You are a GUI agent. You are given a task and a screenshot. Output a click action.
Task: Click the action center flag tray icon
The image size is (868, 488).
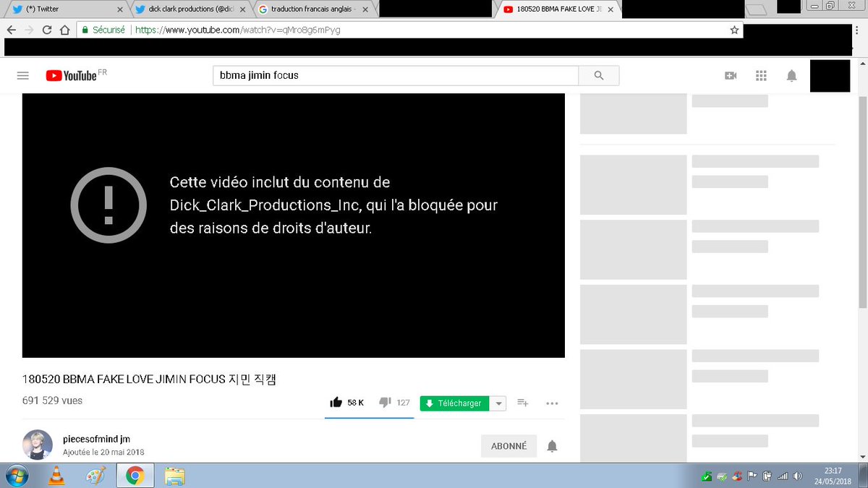(752, 476)
